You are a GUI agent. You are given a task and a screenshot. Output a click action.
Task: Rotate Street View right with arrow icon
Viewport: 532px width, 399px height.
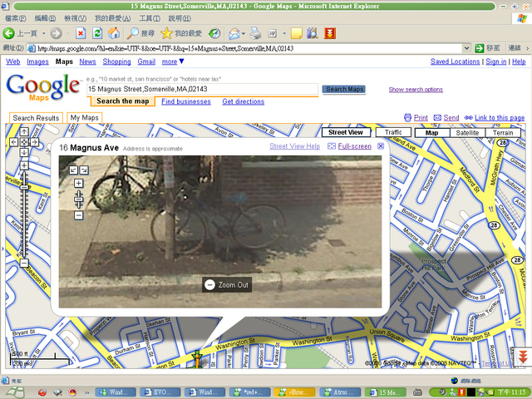click(84, 170)
